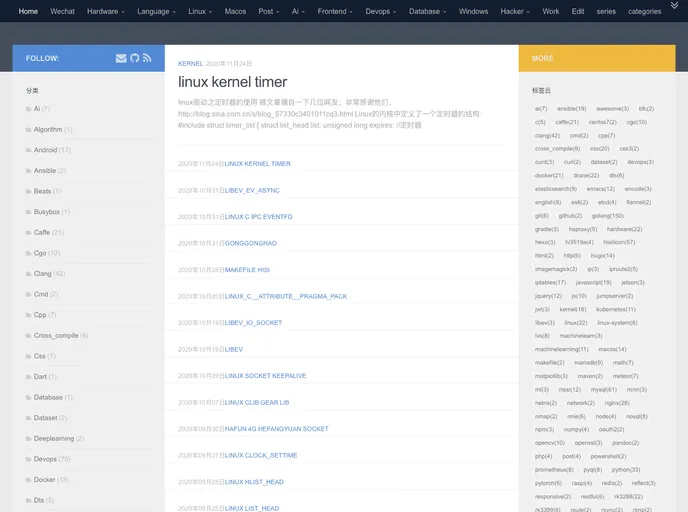Open HAFUN 4G HEFANGYUAN SOCKET post
This screenshot has width=688, height=512.
click(x=276, y=429)
